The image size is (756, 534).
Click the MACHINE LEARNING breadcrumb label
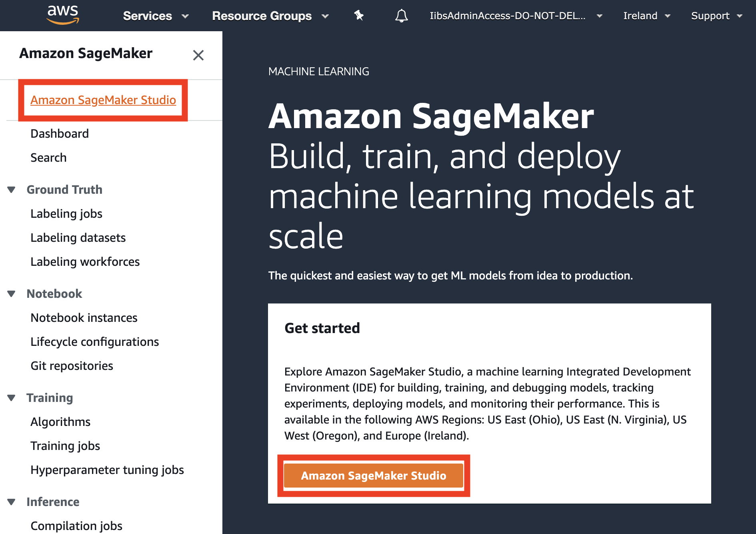point(319,72)
